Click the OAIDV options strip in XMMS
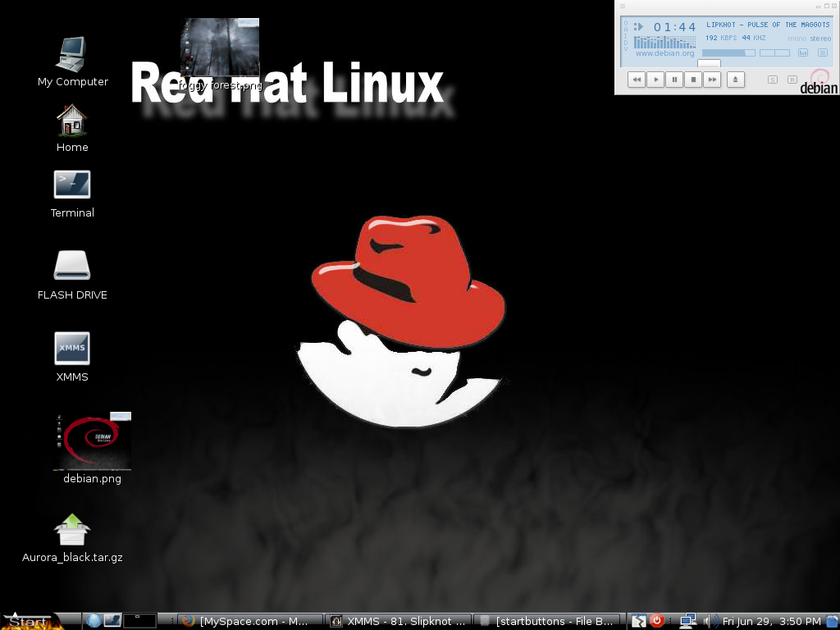This screenshot has height=630, width=840. coord(626,36)
